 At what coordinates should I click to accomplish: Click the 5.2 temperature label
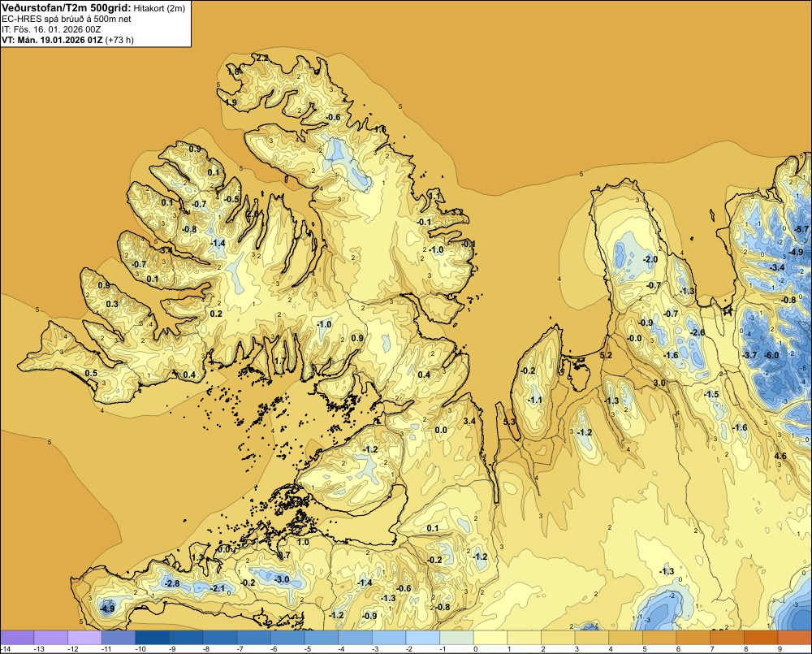(606, 355)
